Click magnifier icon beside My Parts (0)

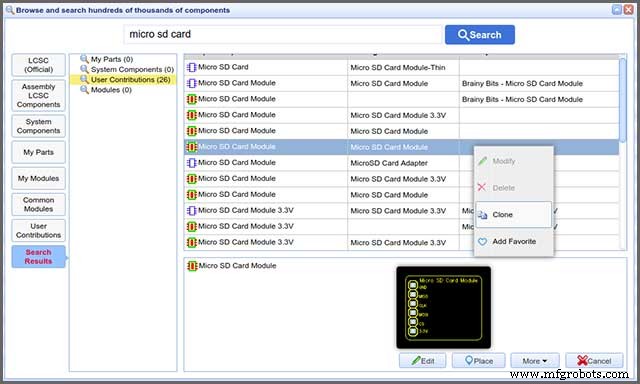coord(84,59)
